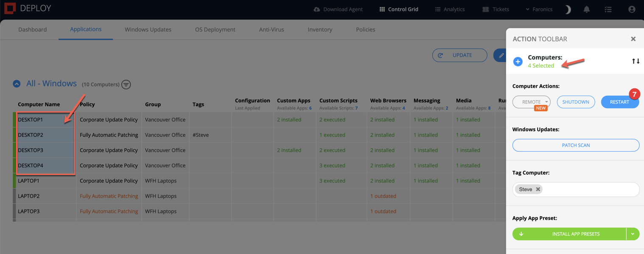Click the INSTALL APP PRESETS button
The height and width of the screenshot is (254, 644).
coord(569,234)
